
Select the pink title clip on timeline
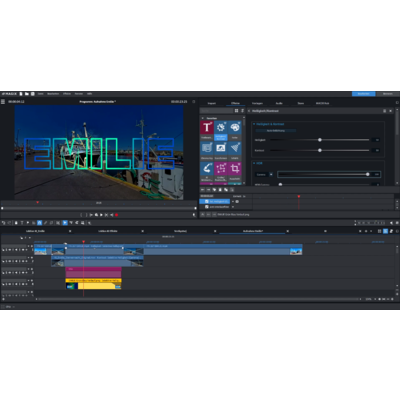[93, 272]
